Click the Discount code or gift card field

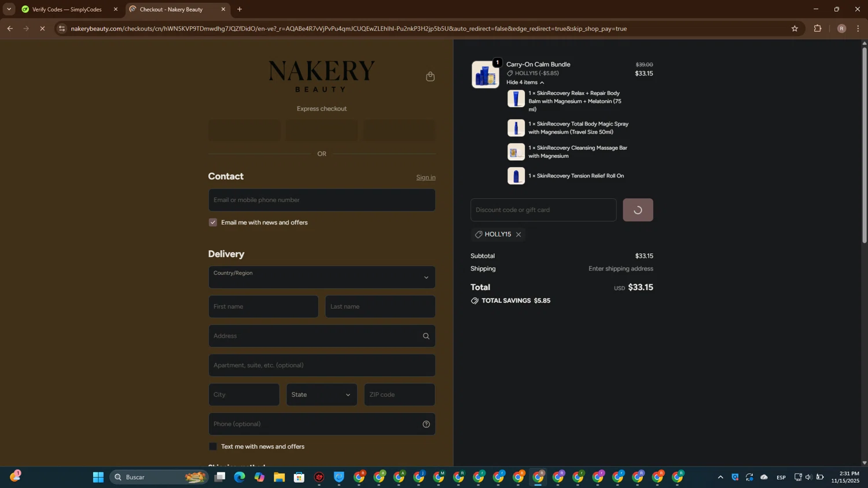tap(543, 210)
